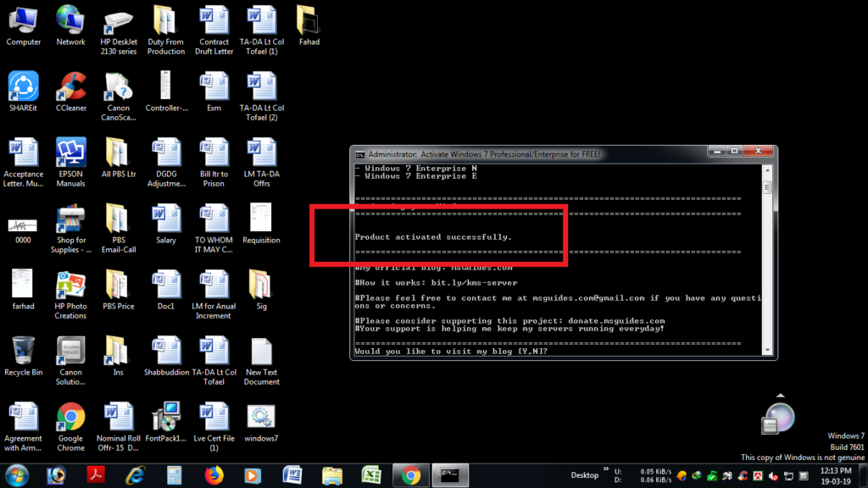The image size is (868, 488).
Task: Open Microsoft Excel from the taskbar
Action: click(x=371, y=475)
